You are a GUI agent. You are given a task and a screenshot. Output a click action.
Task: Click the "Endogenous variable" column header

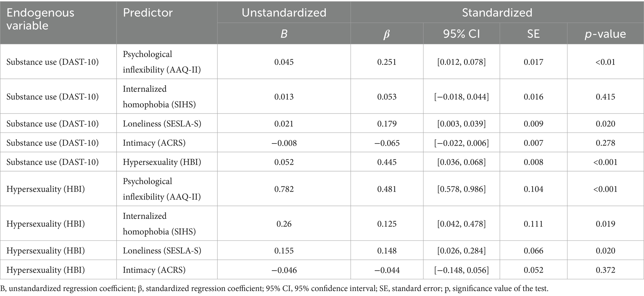click(x=40, y=19)
